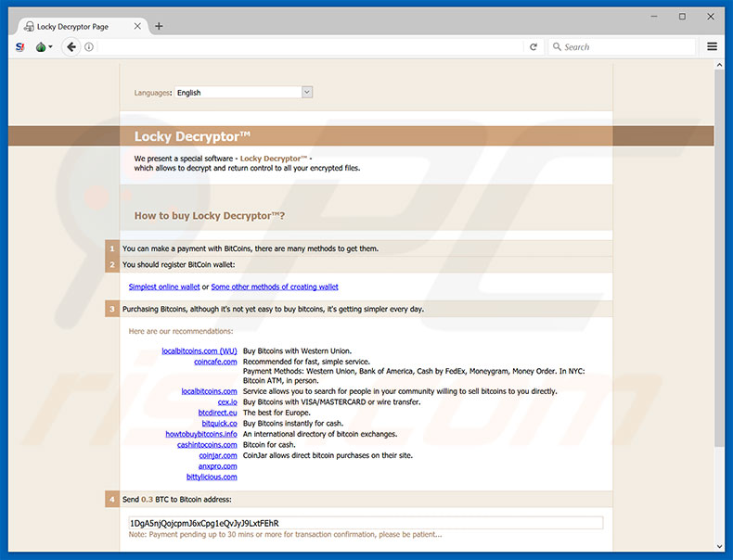This screenshot has height=560, width=733.
Task: Follow the localbitcoins.com (WU) link
Action: coord(199,350)
